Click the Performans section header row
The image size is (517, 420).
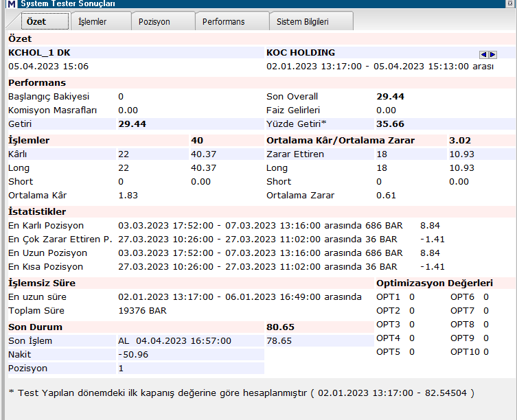[x=261, y=83]
